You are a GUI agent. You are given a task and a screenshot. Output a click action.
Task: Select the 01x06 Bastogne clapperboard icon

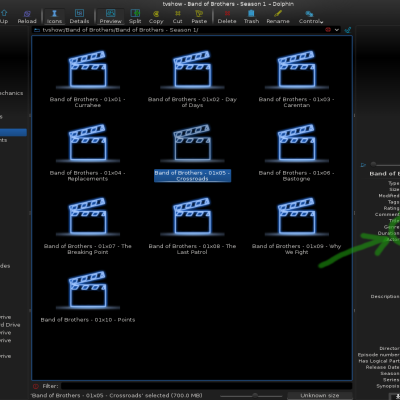[297, 143]
